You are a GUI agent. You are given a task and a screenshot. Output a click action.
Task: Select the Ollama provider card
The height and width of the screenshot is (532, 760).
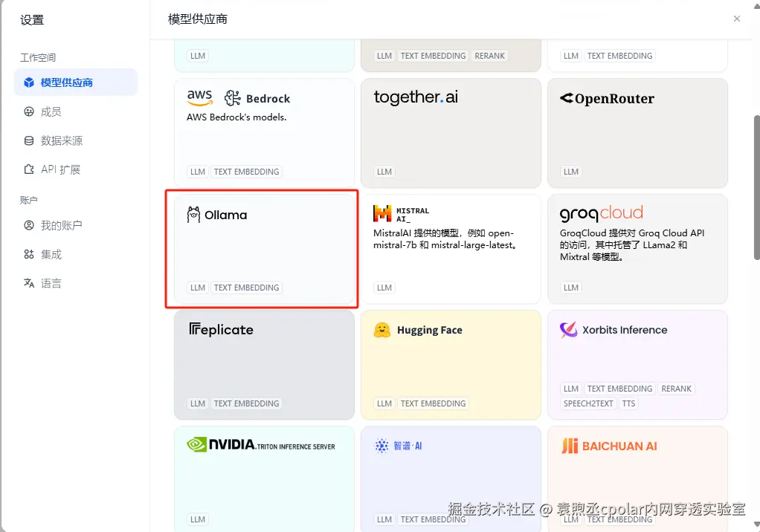(264, 249)
